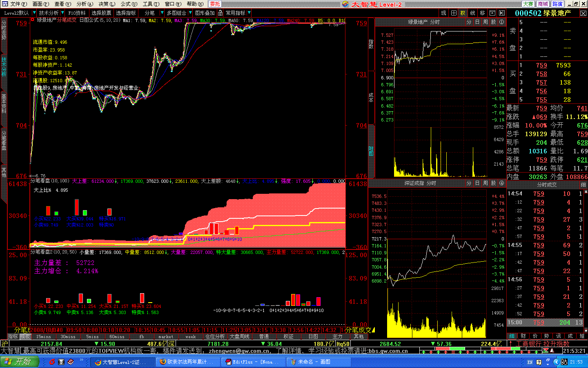This screenshot has height=368, width=588.
Task: Click the 选择指标 toolbar button
Action: pos(126,13)
